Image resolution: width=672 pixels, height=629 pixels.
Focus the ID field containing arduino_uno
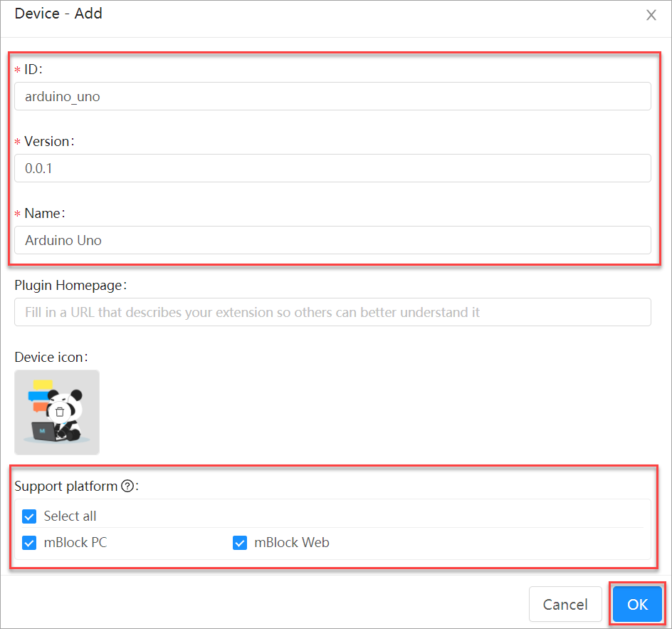pos(332,97)
